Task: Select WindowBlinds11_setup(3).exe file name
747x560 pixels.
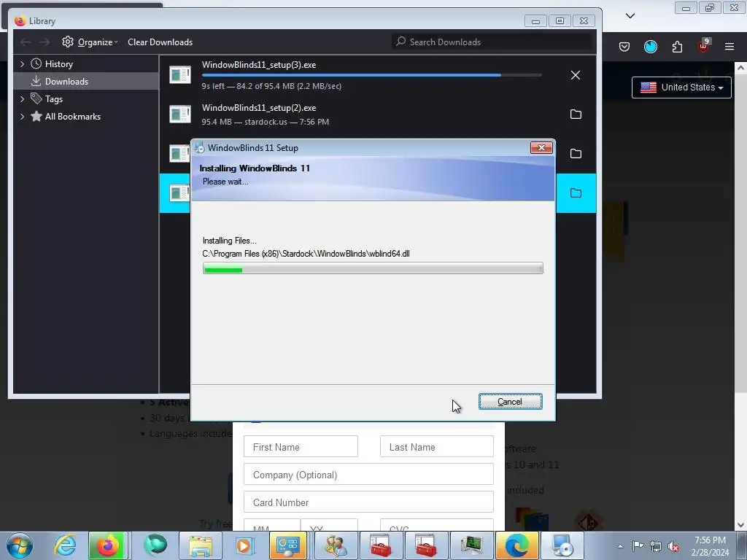Action: [259, 65]
